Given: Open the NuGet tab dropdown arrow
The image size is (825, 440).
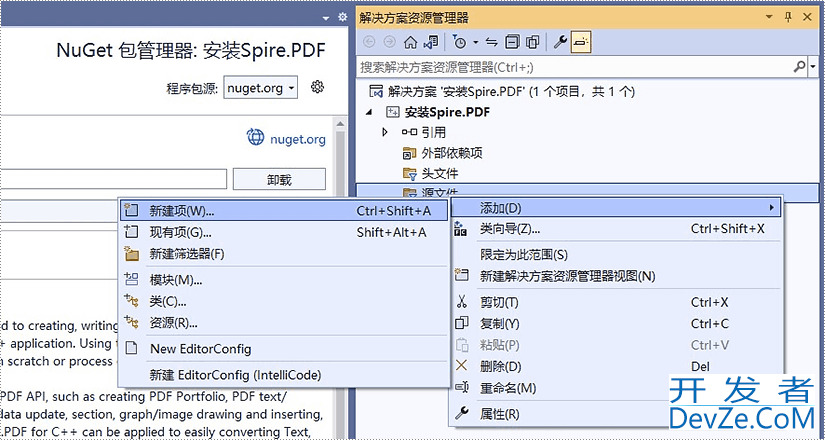Looking at the screenshot, I should tap(326, 18).
